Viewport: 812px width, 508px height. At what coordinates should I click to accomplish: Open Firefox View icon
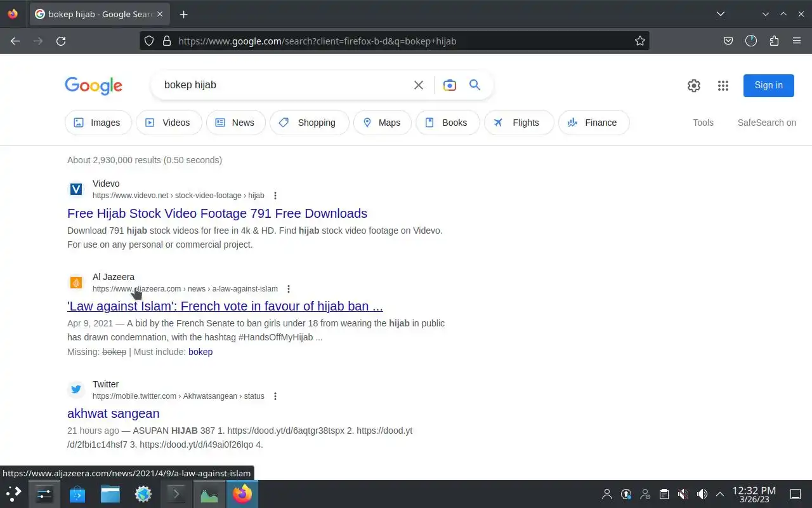click(x=13, y=14)
